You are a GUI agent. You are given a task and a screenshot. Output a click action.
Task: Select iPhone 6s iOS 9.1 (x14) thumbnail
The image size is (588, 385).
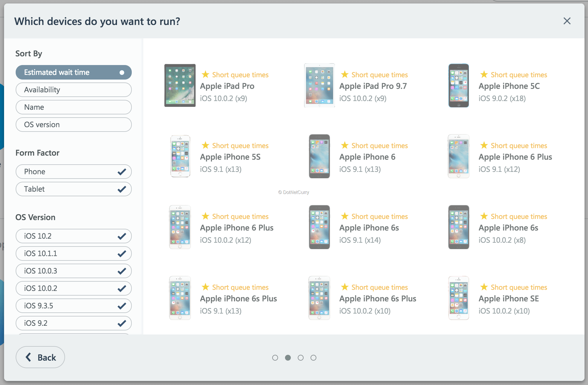pyautogui.click(x=319, y=227)
